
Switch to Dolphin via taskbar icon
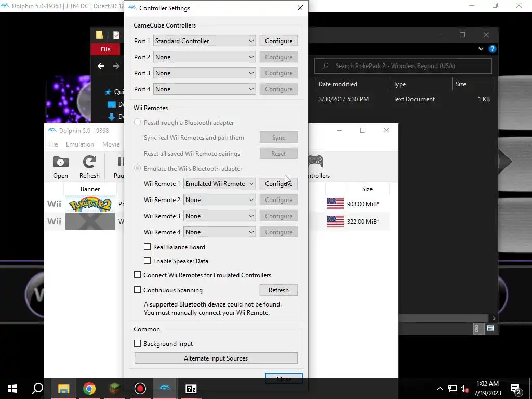coord(165,389)
